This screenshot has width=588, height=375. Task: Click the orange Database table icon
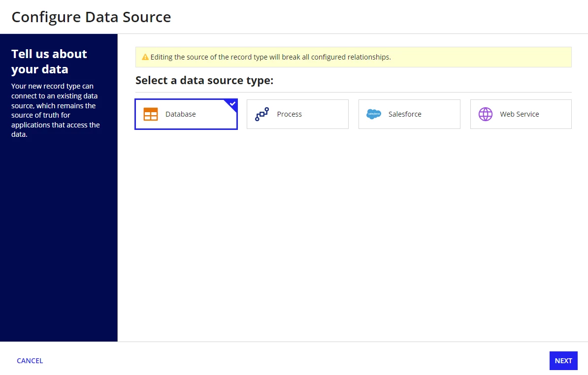[x=151, y=114]
